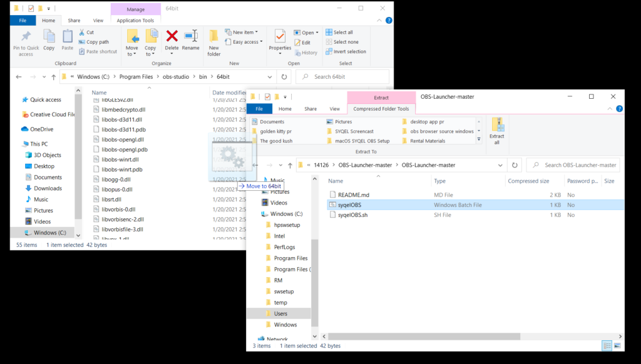This screenshot has width=641, height=364.
Task: Click the Rename icon in Organize group
Action: click(x=190, y=36)
